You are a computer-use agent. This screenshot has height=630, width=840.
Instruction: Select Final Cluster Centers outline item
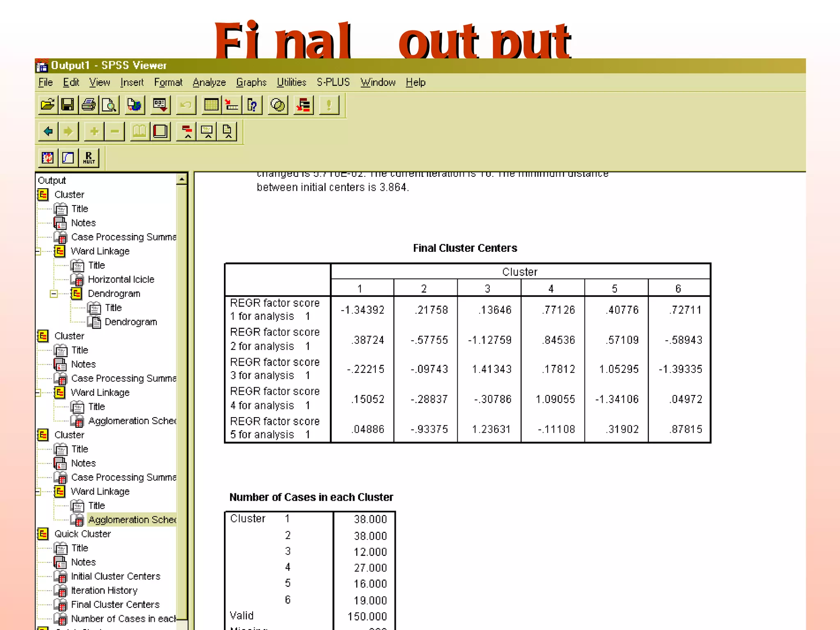(x=115, y=605)
